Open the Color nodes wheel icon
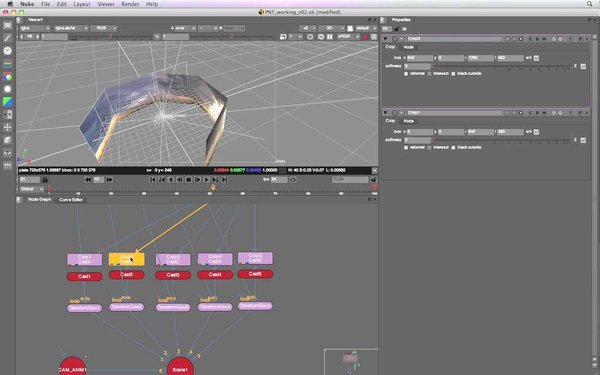600x375 pixels. pyautogui.click(x=7, y=77)
